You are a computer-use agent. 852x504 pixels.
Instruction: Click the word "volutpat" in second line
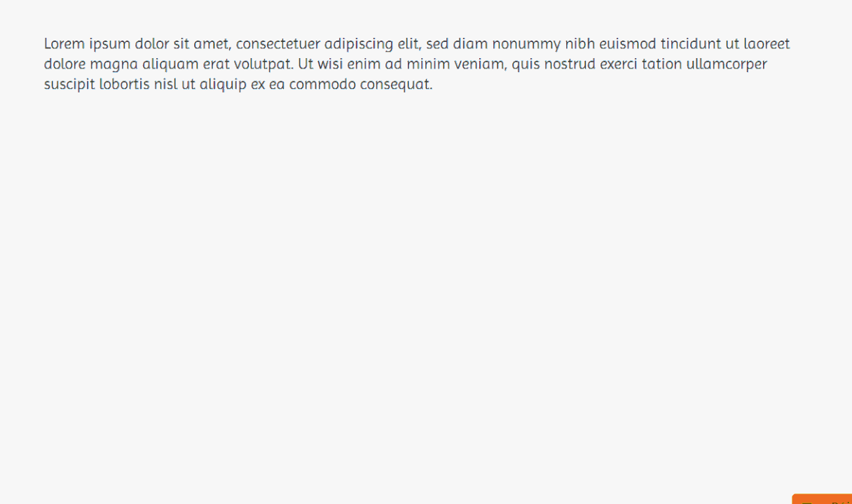[261, 64]
